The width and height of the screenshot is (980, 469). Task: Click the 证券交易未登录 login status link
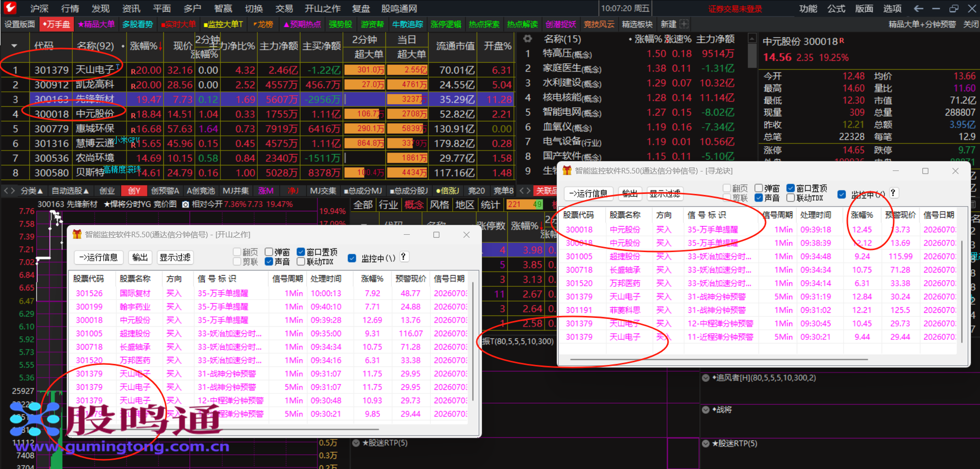pos(735,9)
